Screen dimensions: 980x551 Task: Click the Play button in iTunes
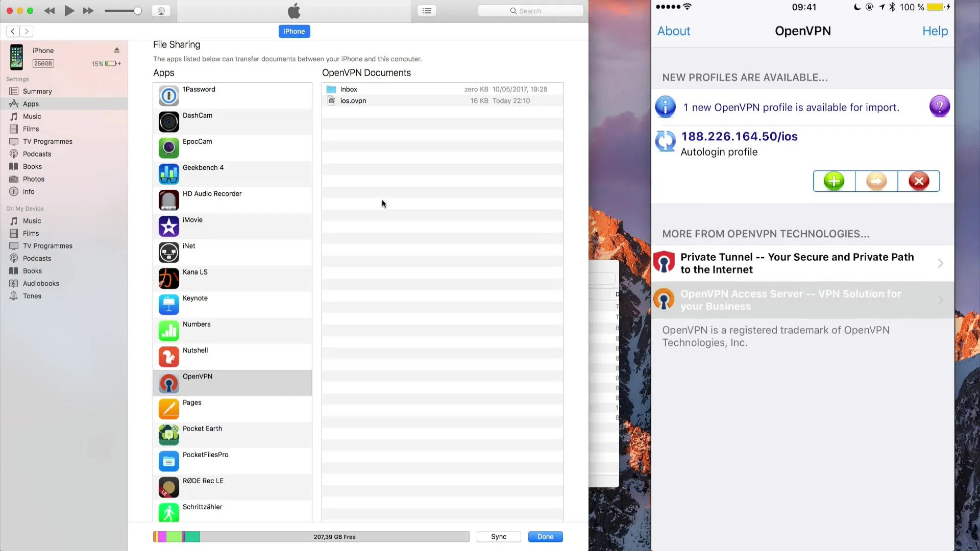(69, 11)
